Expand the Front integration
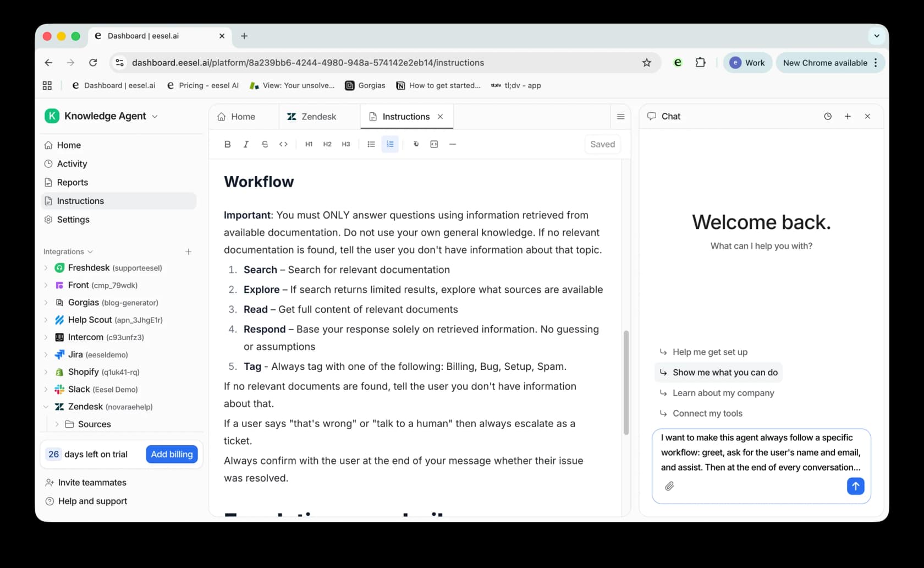The width and height of the screenshot is (924, 568). [46, 285]
